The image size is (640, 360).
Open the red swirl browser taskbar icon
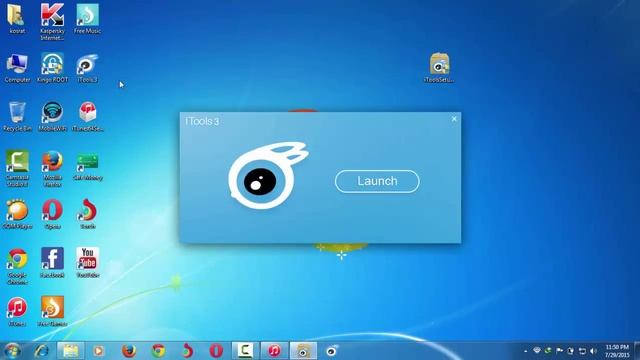point(187,351)
